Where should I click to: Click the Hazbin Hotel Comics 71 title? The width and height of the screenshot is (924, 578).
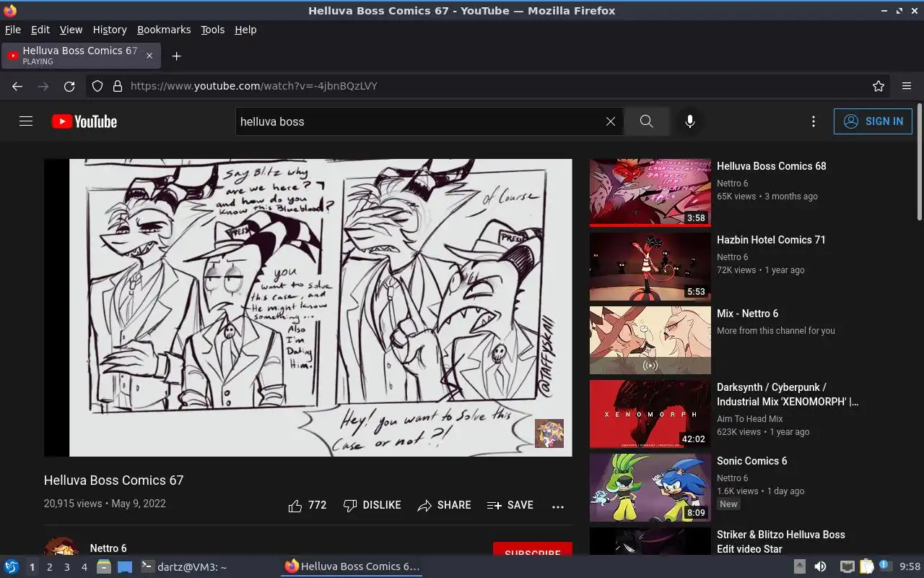[x=771, y=240]
